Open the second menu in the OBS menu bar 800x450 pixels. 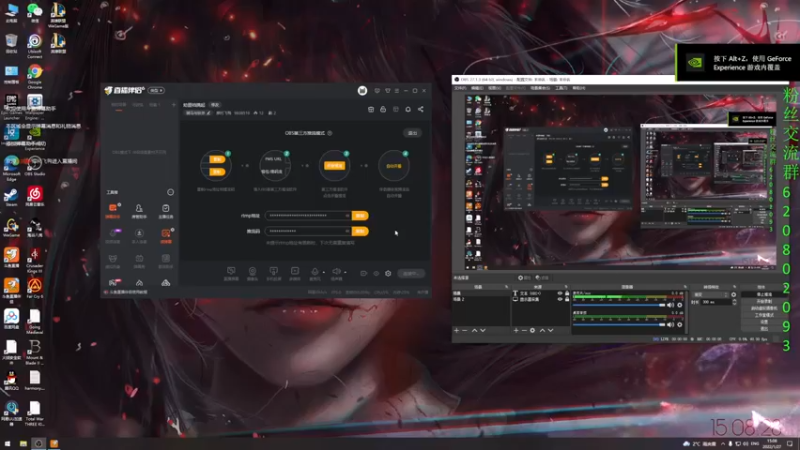tap(477, 88)
